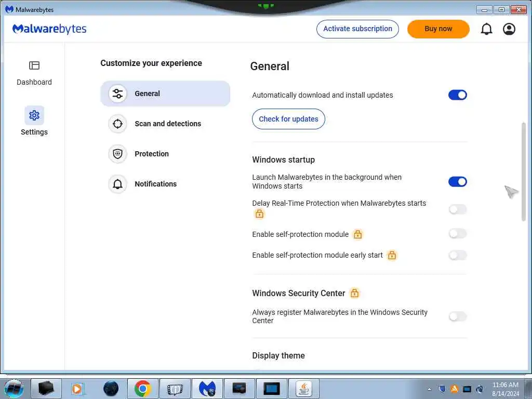Viewport: 532px width, 399px height.
Task: Click lock icon beside Enable self-protection module
Action: [357, 234]
